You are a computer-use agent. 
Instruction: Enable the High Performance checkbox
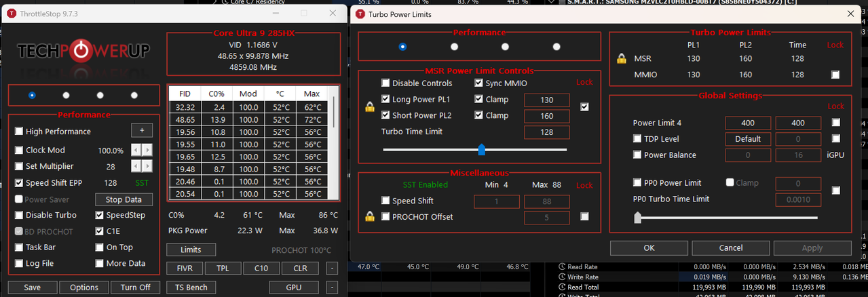[x=19, y=132]
